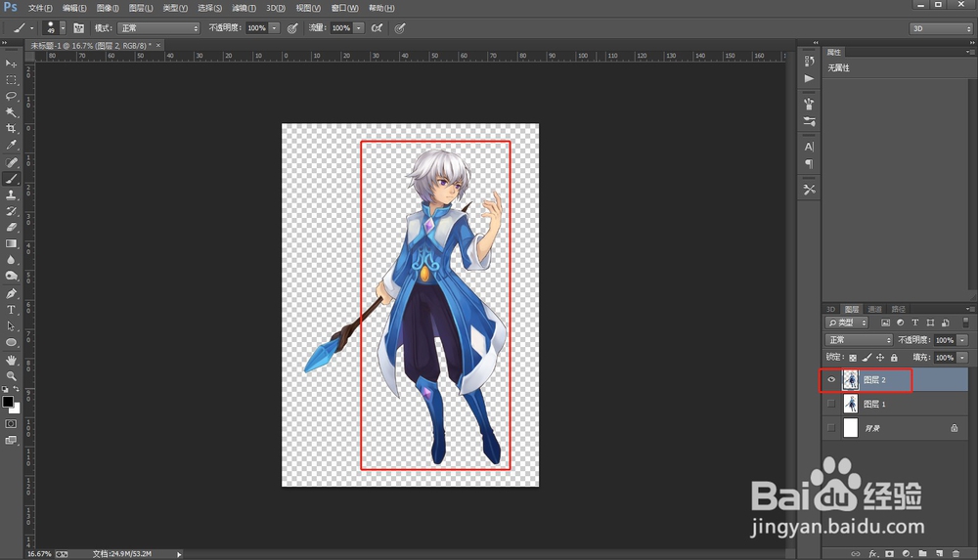The height and width of the screenshot is (560, 978).
Task: Delete the selected layer
Action: click(x=956, y=554)
